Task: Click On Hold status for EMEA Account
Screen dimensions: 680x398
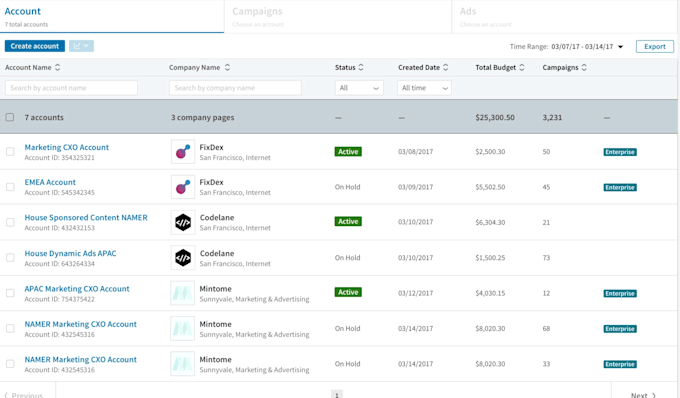Action: 347,187
